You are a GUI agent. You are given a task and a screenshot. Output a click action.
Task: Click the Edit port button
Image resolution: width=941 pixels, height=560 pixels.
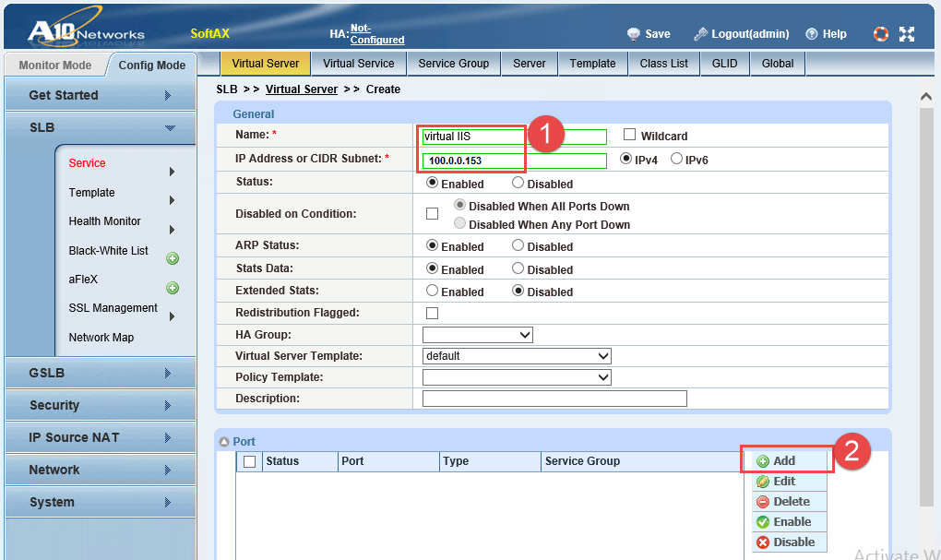click(788, 482)
